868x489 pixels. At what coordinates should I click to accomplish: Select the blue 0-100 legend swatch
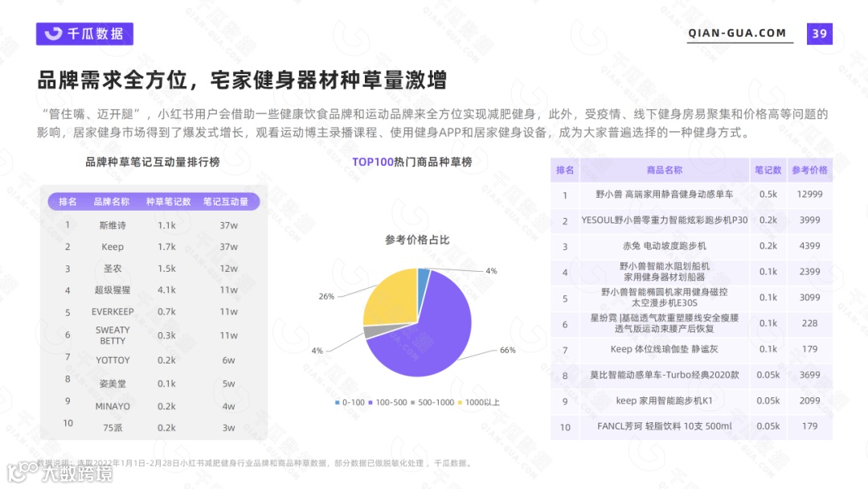pyautogui.click(x=337, y=403)
